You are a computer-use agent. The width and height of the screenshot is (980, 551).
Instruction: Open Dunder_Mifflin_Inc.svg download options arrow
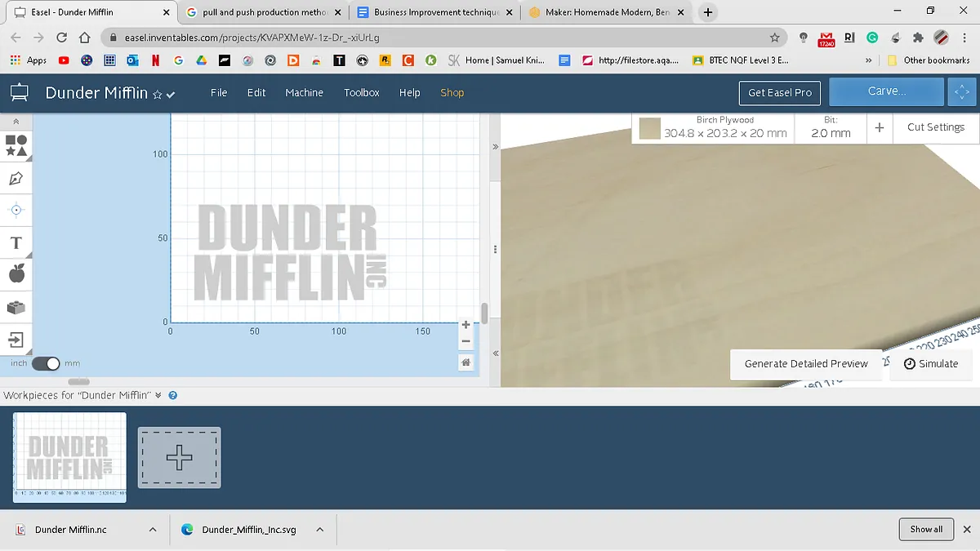(319, 530)
